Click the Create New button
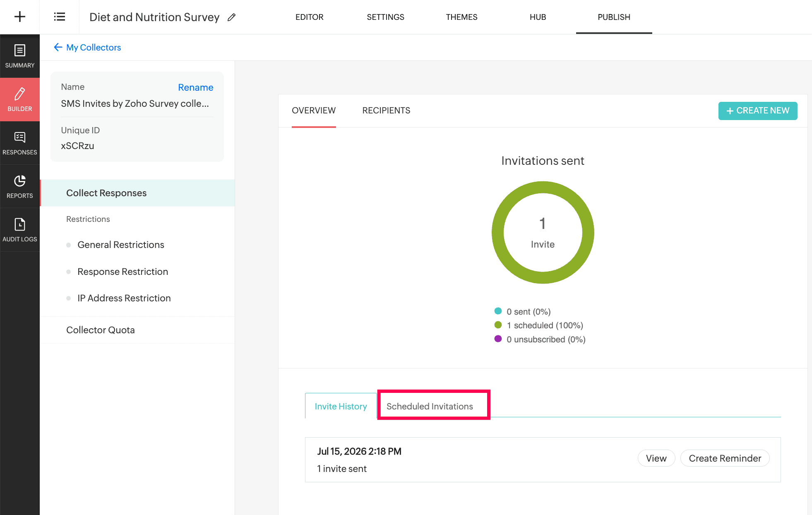812x515 pixels. point(757,111)
